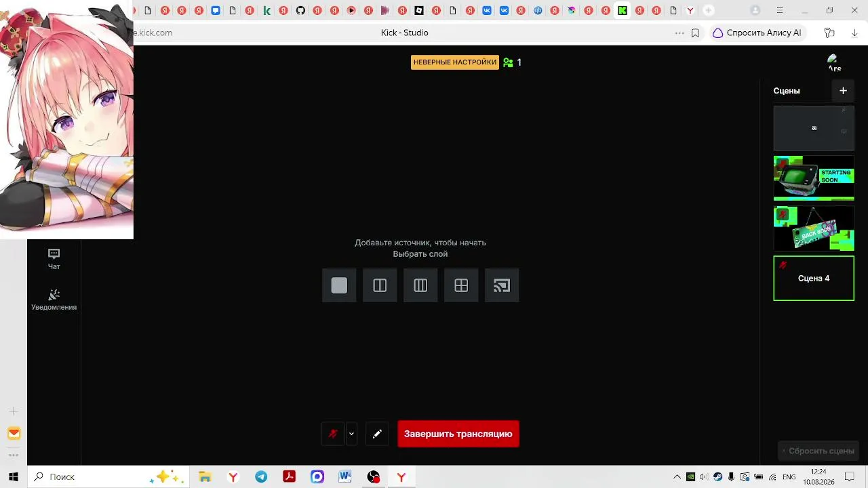Image resolution: width=868 pixels, height=488 pixels.
Task: Open Telegram from the taskbar
Action: pyautogui.click(x=261, y=477)
